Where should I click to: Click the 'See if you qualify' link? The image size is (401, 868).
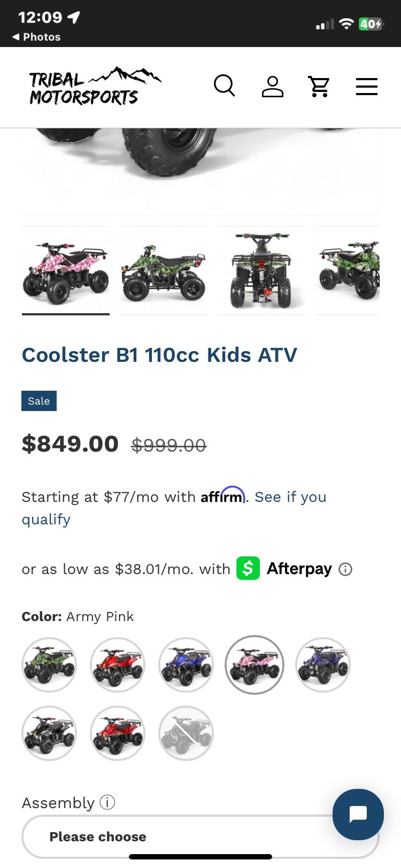(290, 497)
